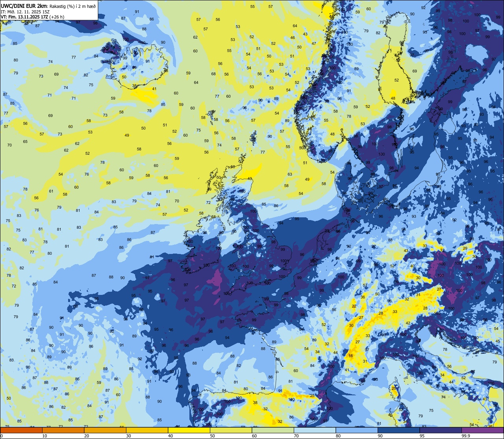Image resolution: width=504 pixels, height=439 pixels.
Task: Click the humidity value 63 over the North Sea
Action: click(290, 174)
